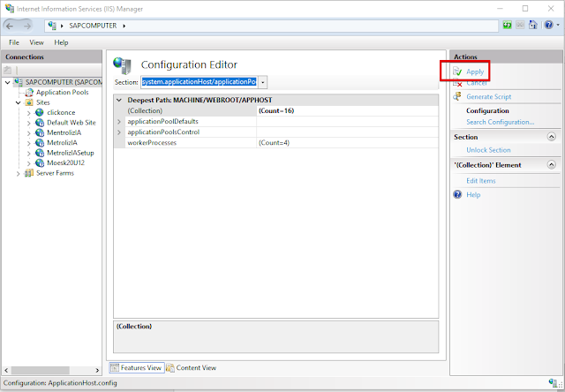
Task: Click Edit Items link
Action: point(480,180)
